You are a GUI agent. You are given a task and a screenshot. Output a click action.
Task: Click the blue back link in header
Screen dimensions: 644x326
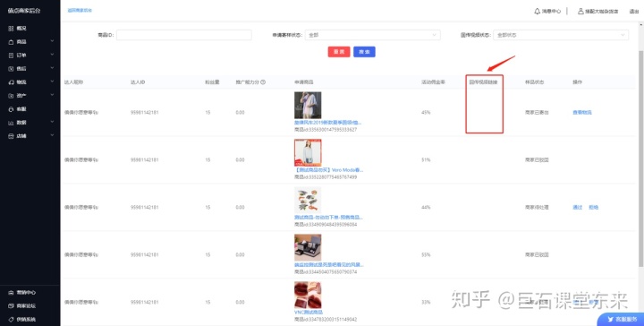tap(80, 10)
